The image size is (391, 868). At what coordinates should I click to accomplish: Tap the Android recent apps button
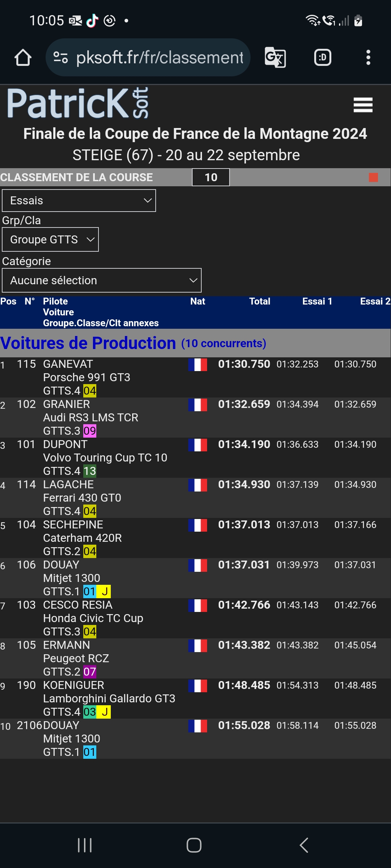85,845
